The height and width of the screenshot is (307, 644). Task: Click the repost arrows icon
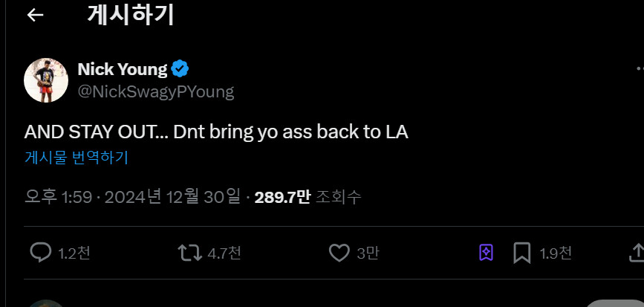(190, 253)
